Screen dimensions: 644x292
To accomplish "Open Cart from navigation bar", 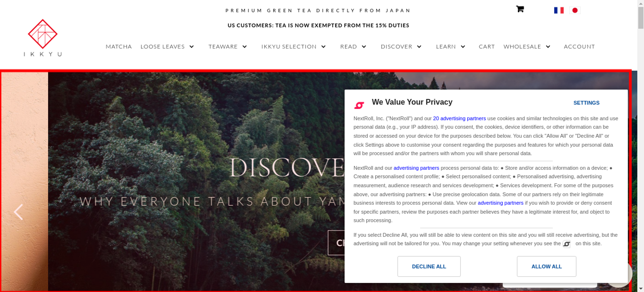I will (x=487, y=47).
